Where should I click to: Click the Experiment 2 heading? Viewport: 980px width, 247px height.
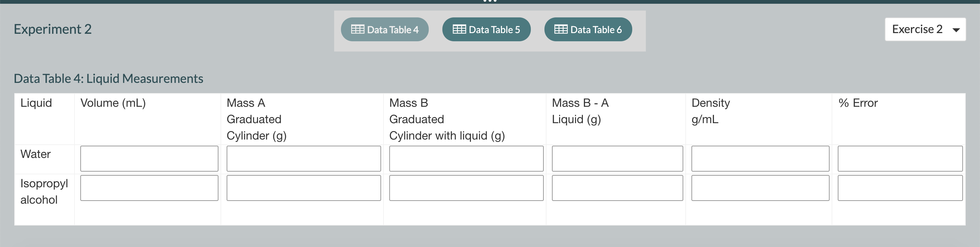pyautogui.click(x=53, y=29)
